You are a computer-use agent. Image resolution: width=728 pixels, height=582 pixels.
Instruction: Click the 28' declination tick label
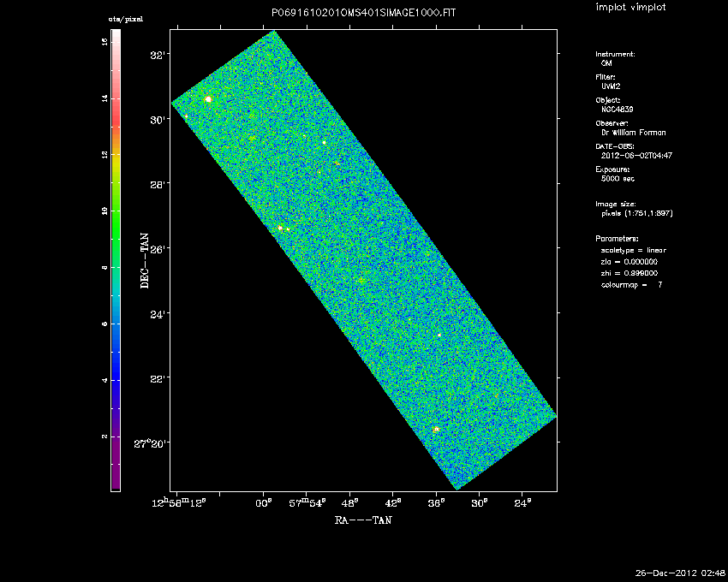[x=158, y=185]
